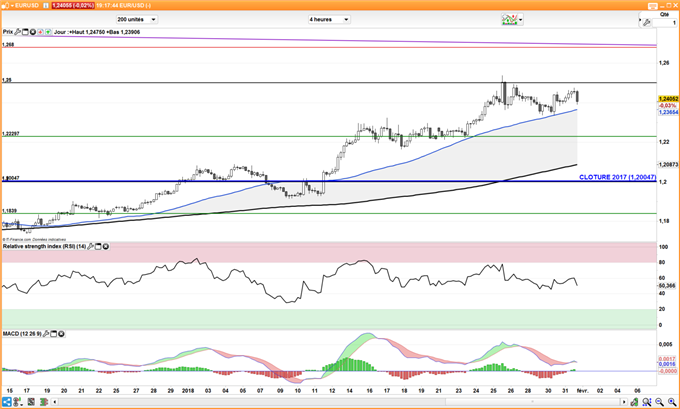Click the MACD panel window icon
The image size is (680, 409).
tap(54, 334)
